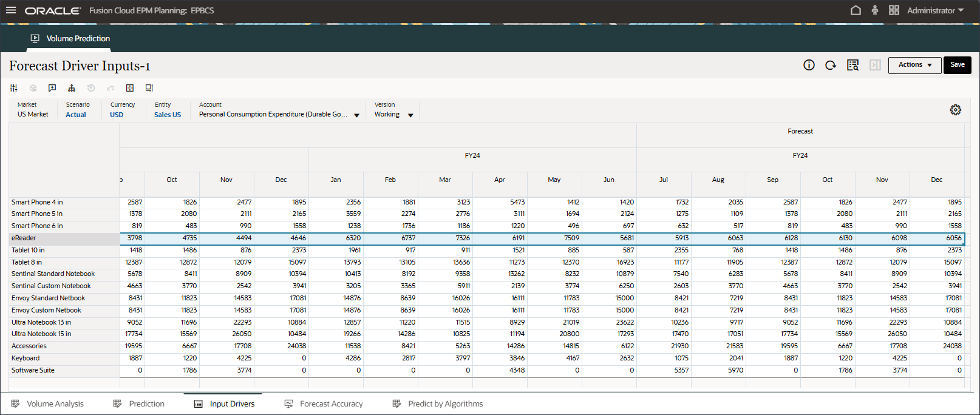Open the Actions dropdown menu

tap(914, 65)
